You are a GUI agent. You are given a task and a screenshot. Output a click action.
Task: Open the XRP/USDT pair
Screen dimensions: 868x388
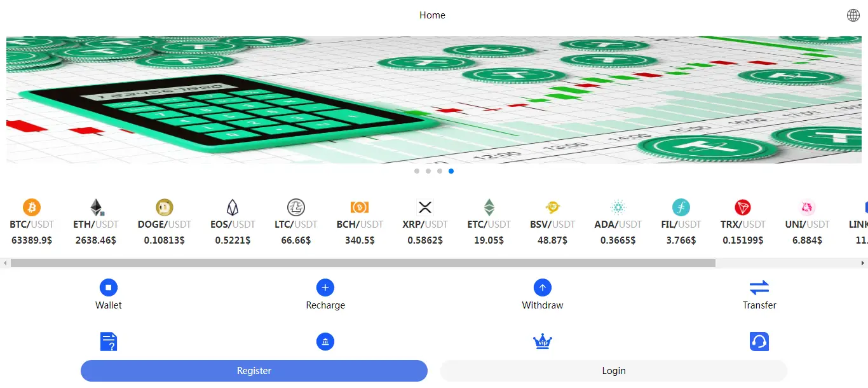pyautogui.click(x=424, y=223)
